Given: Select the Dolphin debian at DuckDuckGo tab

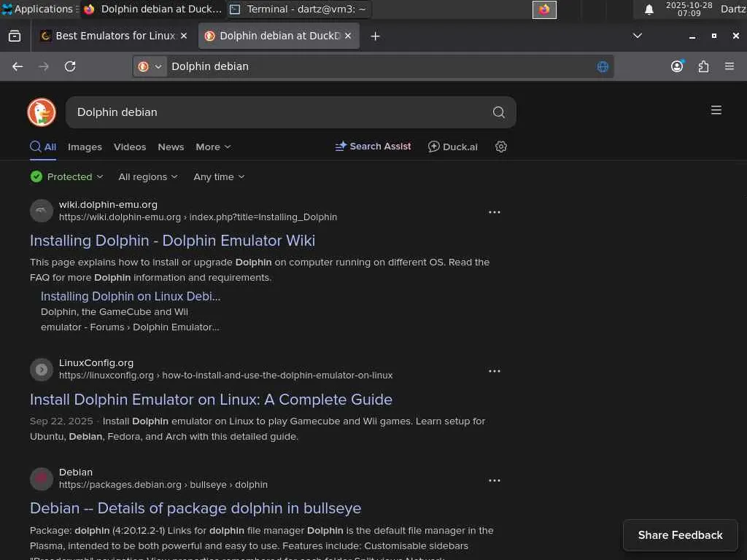Looking at the screenshot, I should (279, 36).
